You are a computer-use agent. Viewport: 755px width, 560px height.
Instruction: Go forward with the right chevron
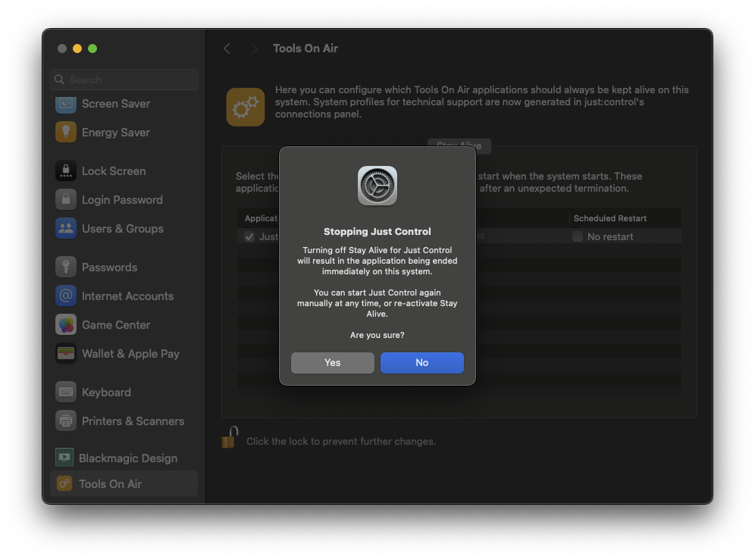[255, 48]
